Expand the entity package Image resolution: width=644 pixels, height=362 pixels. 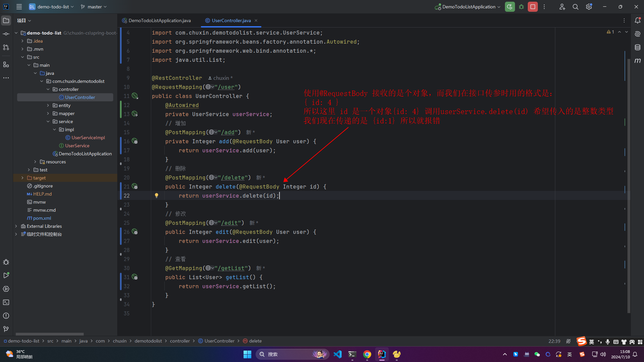click(48, 105)
